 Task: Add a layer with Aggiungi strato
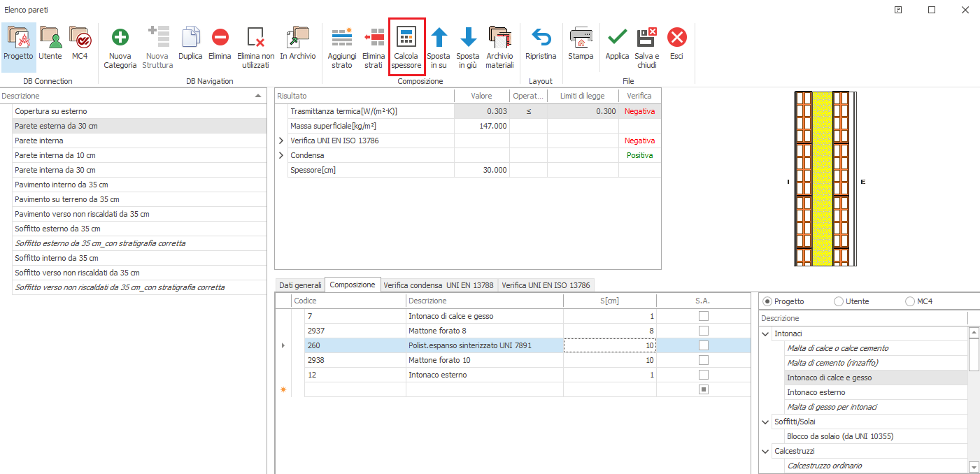(341, 38)
